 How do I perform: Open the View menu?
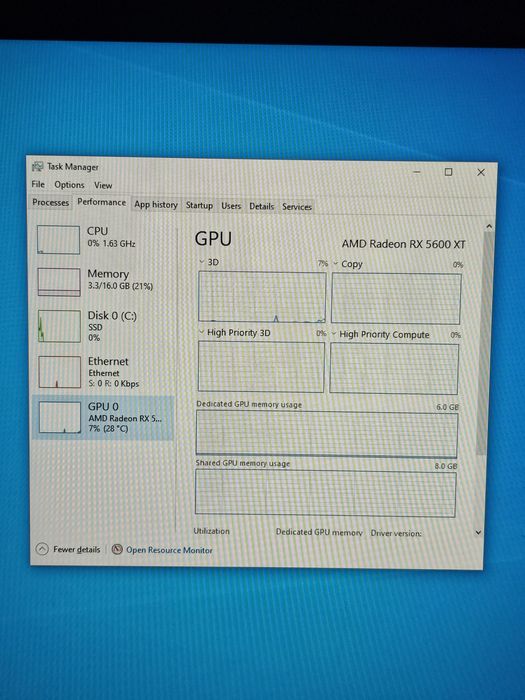click(103, 185)
